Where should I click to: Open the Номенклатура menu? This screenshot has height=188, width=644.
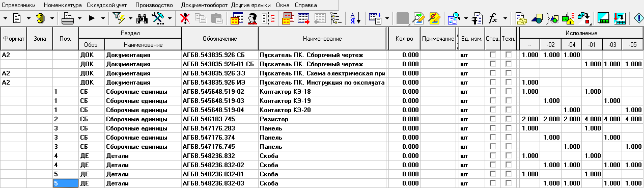click(x=63, y=5)
